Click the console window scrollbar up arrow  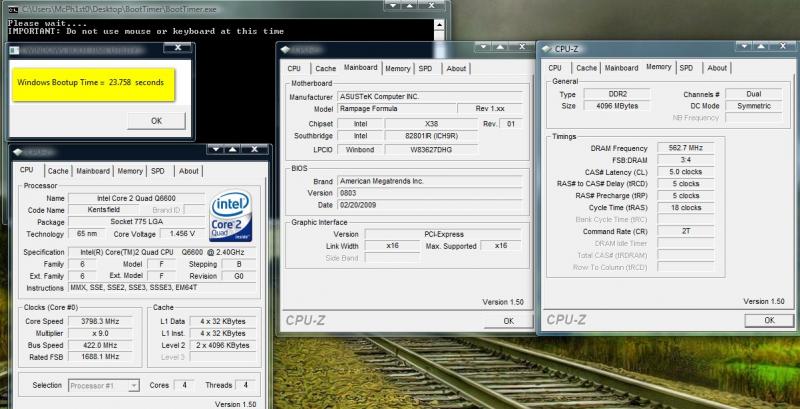[x=439, y=24]
